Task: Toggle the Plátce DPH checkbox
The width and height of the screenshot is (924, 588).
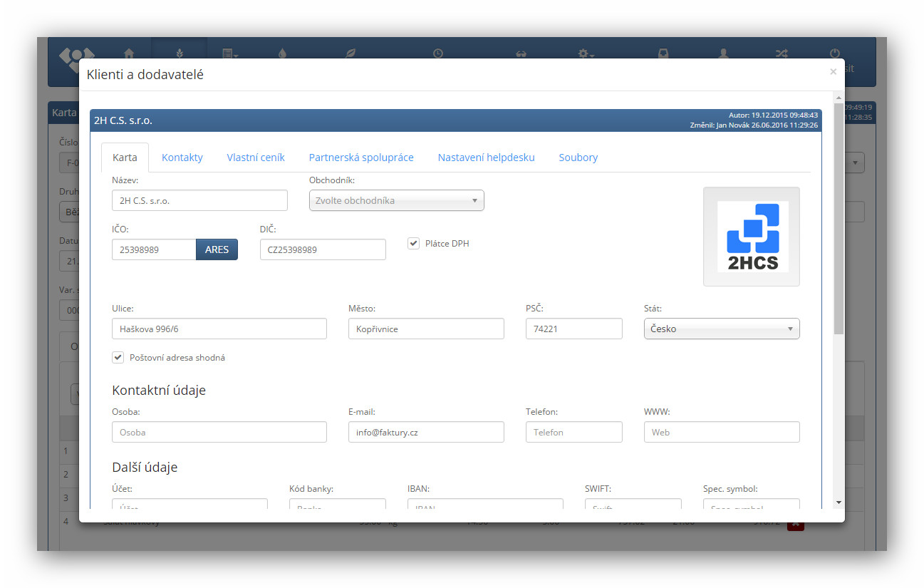Action: 413,244
